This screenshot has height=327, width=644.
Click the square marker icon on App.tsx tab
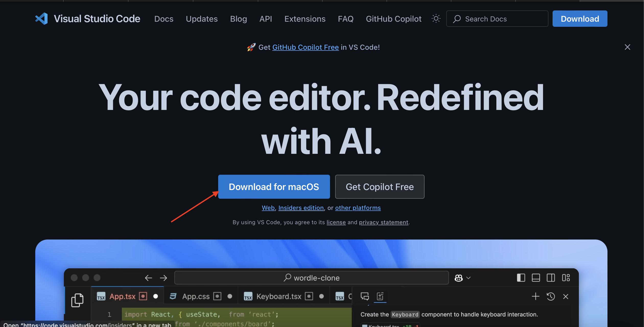coord(143,296)
